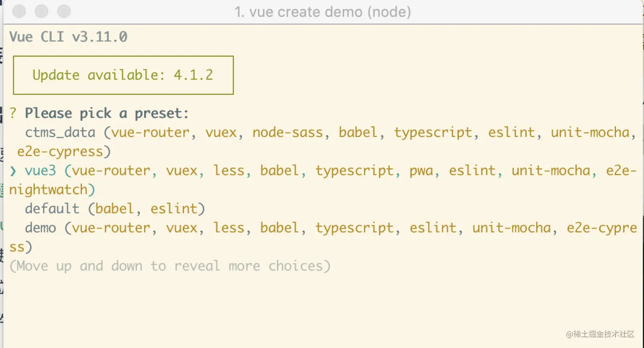
Task: Select the ctms_data preset option
Action: tap(323, 142)
